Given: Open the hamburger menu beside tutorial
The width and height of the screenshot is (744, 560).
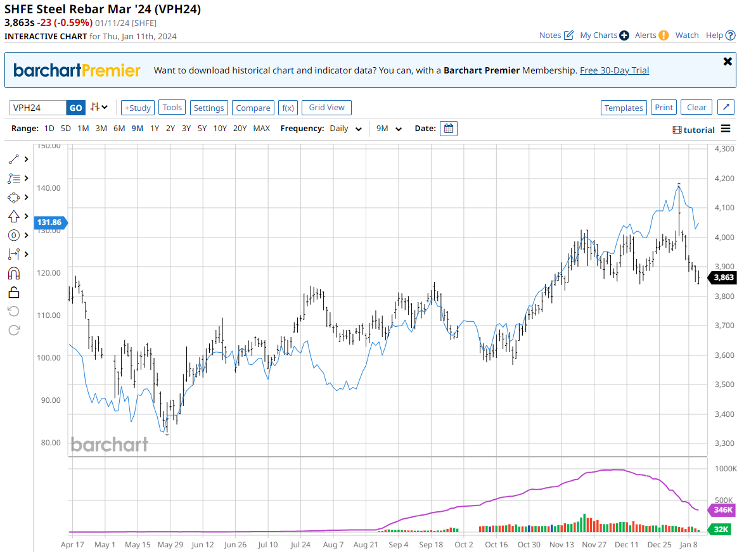Looking at the screenshot, I should tap(726, 129).
